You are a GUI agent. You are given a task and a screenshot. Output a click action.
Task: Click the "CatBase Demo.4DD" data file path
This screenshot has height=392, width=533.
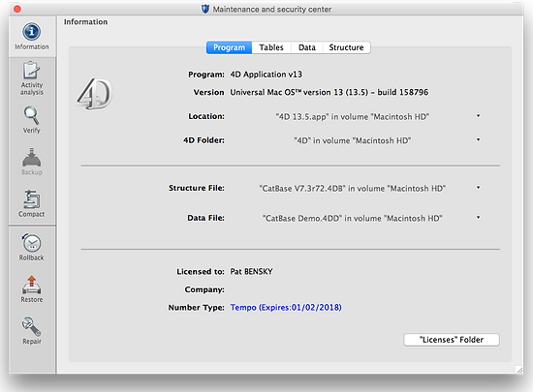[352, 218]
